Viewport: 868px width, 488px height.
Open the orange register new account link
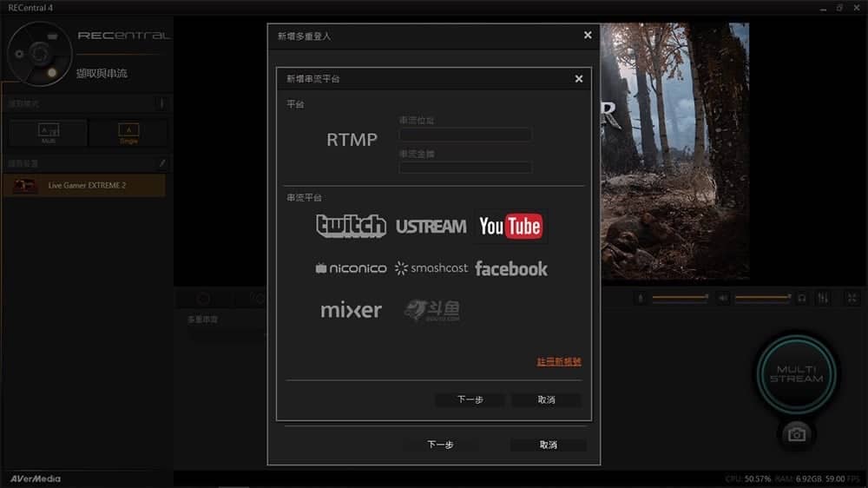click(x=558, y=362)
